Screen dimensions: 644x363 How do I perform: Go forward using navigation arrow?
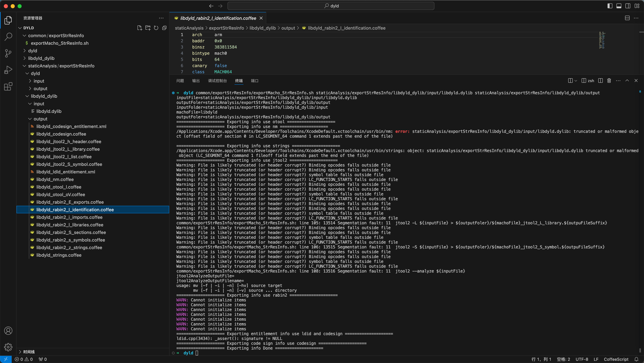click(x=220, y=6)
